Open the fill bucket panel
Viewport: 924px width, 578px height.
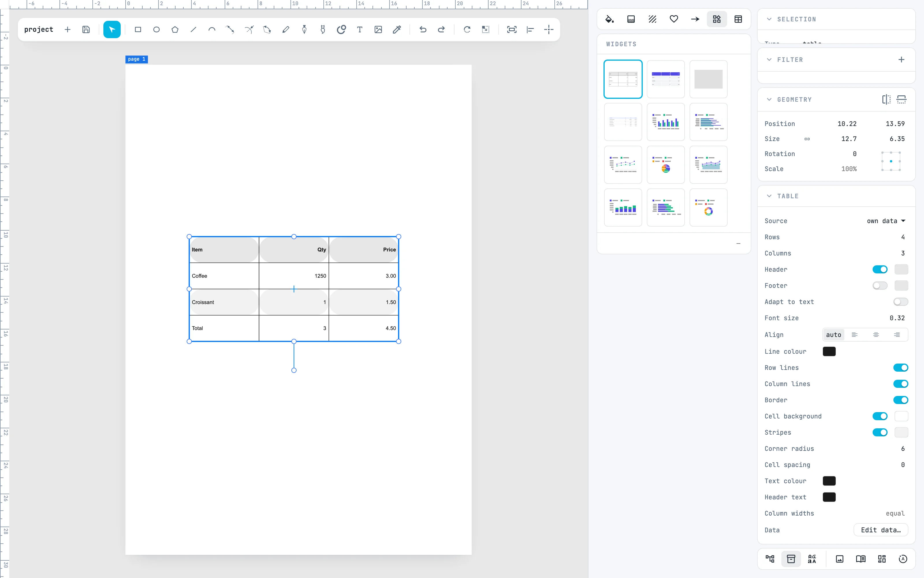pyautogui.click(x=610, y=19)
